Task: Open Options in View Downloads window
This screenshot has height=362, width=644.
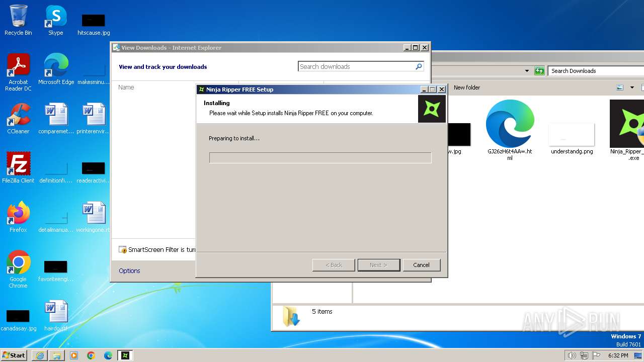Action: [129, 270]
